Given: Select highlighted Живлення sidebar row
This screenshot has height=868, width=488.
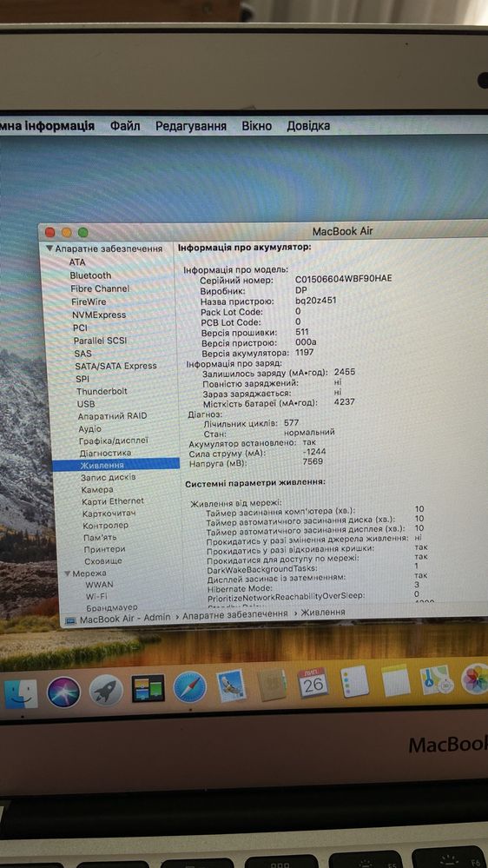Looking at the screenshot, I should pos(116,465).
